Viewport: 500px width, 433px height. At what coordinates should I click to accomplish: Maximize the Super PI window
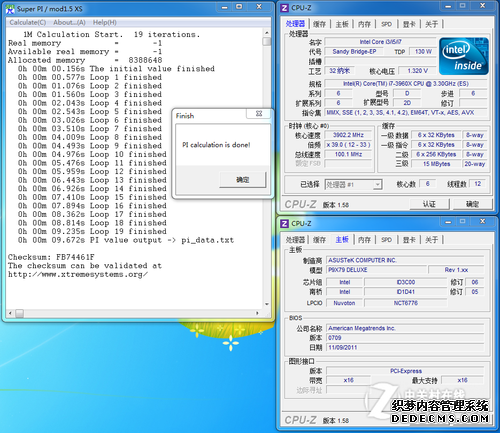(x=239, y=7)
